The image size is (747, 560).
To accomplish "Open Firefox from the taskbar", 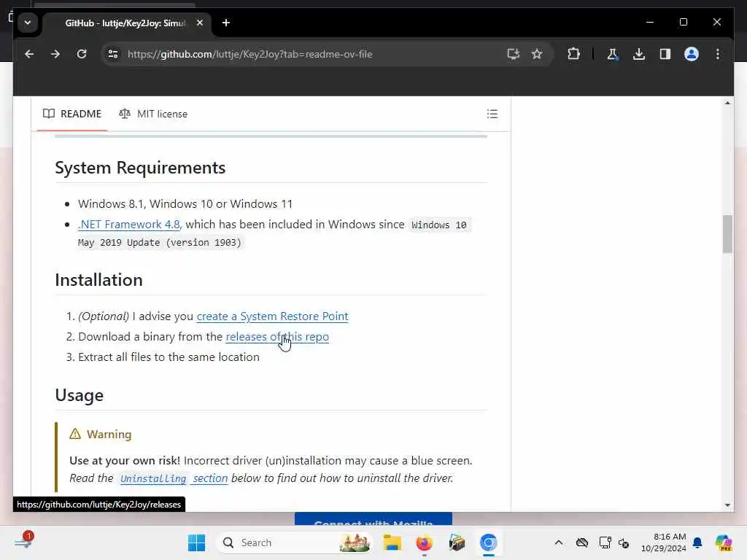I will click(424, 542).
